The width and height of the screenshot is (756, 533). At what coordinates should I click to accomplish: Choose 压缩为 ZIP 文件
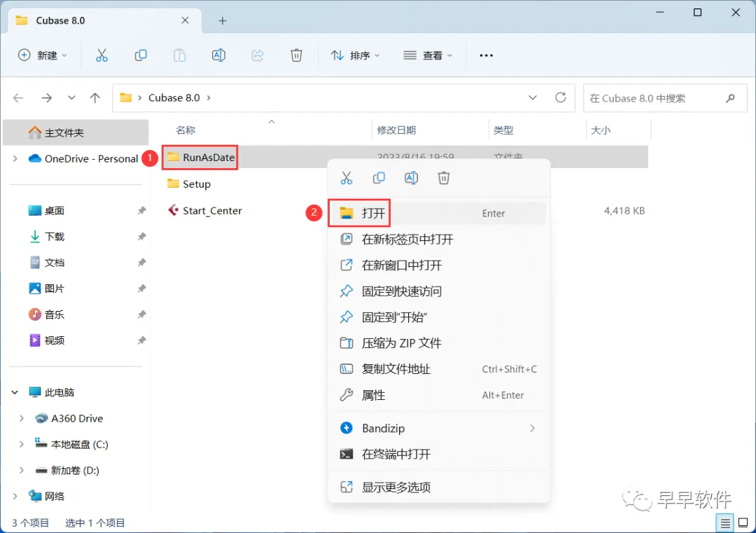coord(438,343)
